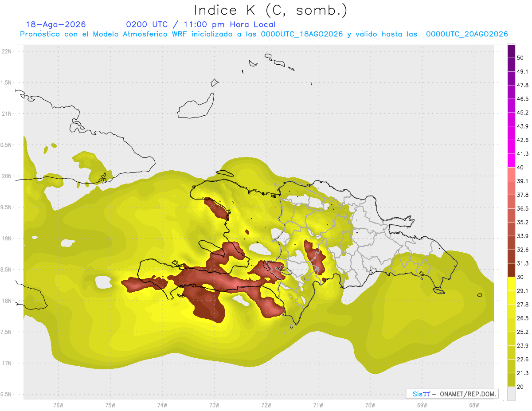Screen dimensions: 532x411
Task: Select the dark purple legend swatch above 50
Action: [511, 51]
